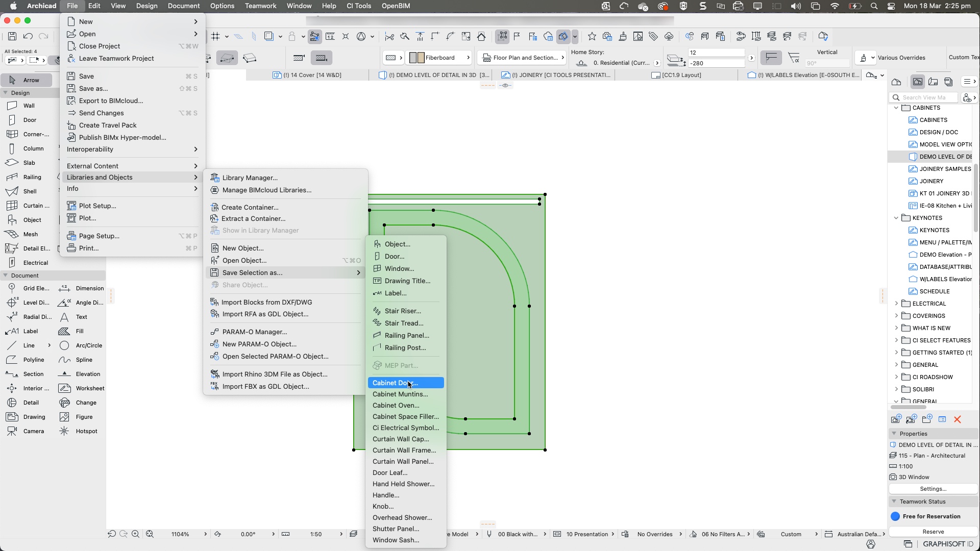
Task: Select the Arc/Circle tool
Action: (x=81, y=345)
